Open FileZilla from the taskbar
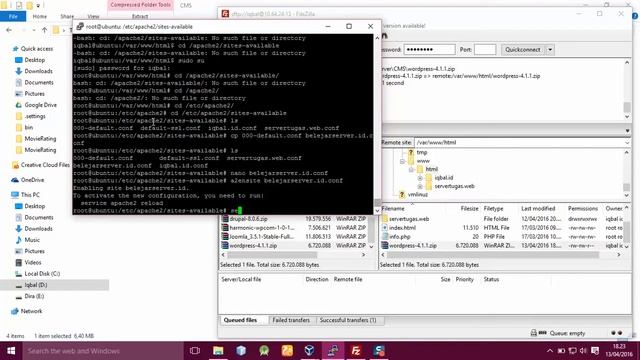This screenshot has width=640, height=360. click(x=356, y=351)
